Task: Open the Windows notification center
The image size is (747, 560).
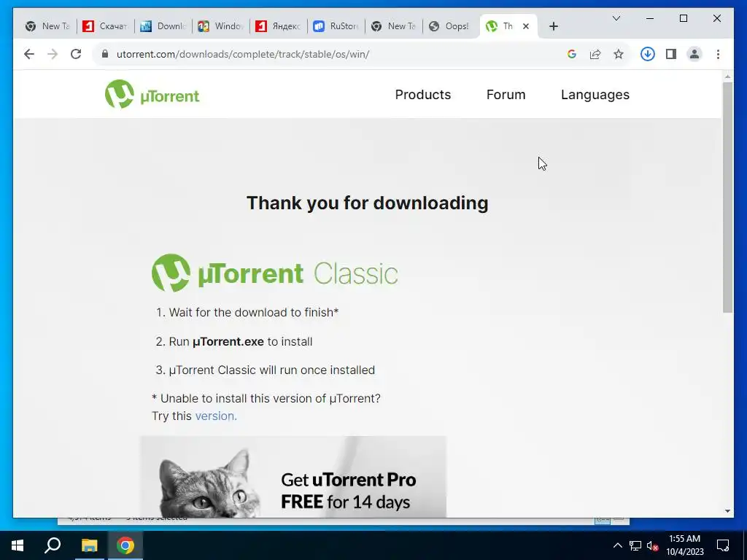Action: [723, 545]
